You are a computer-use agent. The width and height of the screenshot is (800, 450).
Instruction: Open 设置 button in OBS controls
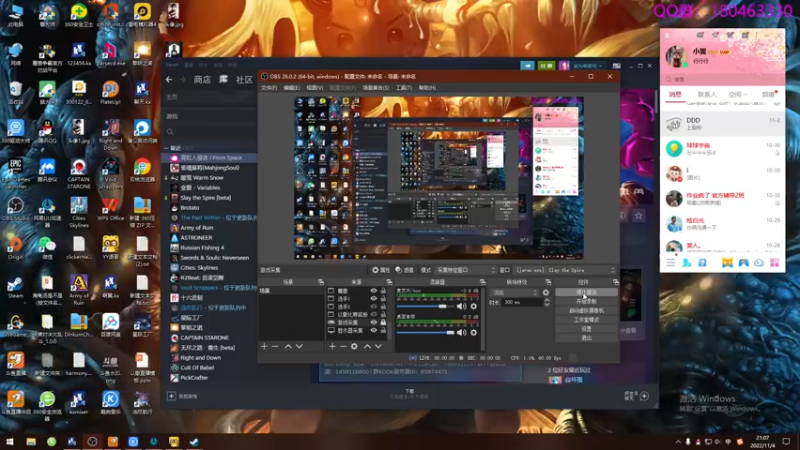pyautogui.click(x=586, y=329)
